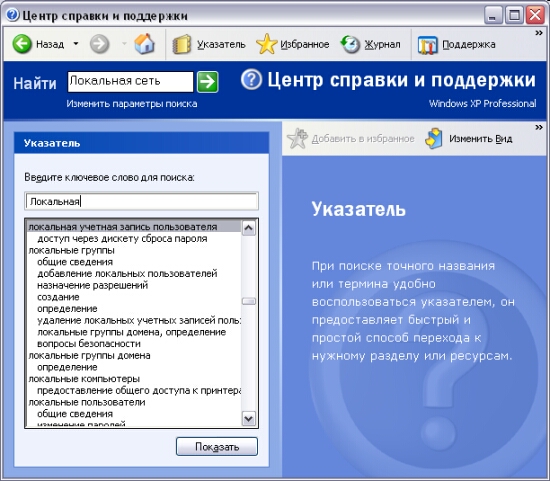
Task: Click the Поддержка support icon
Action: [x=427, y=45]
